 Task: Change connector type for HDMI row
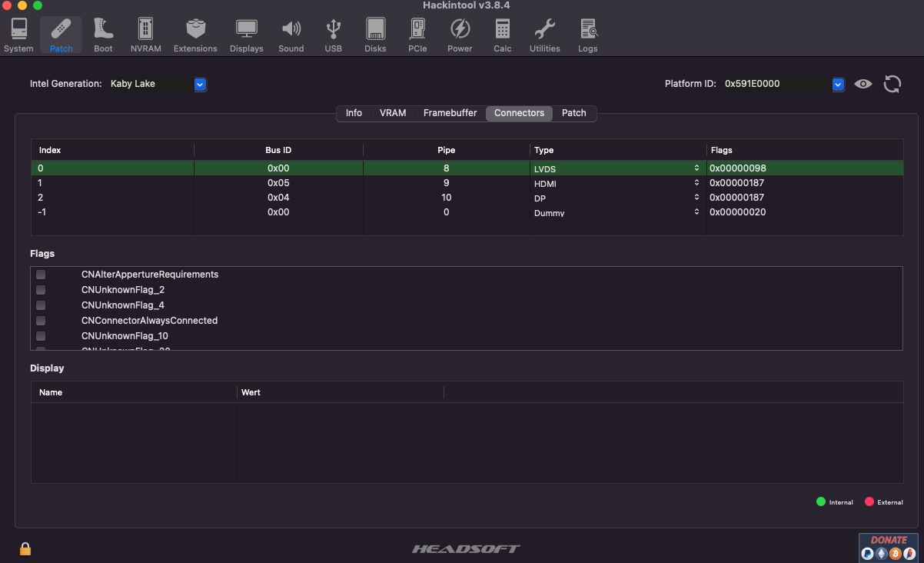696,183
